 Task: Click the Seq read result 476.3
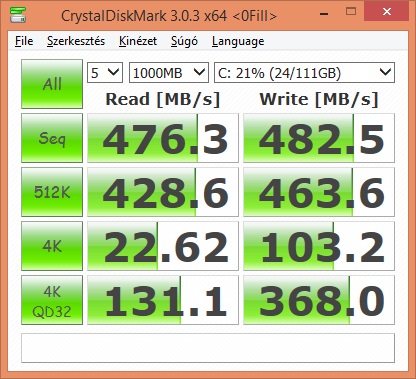coord(163,138)
